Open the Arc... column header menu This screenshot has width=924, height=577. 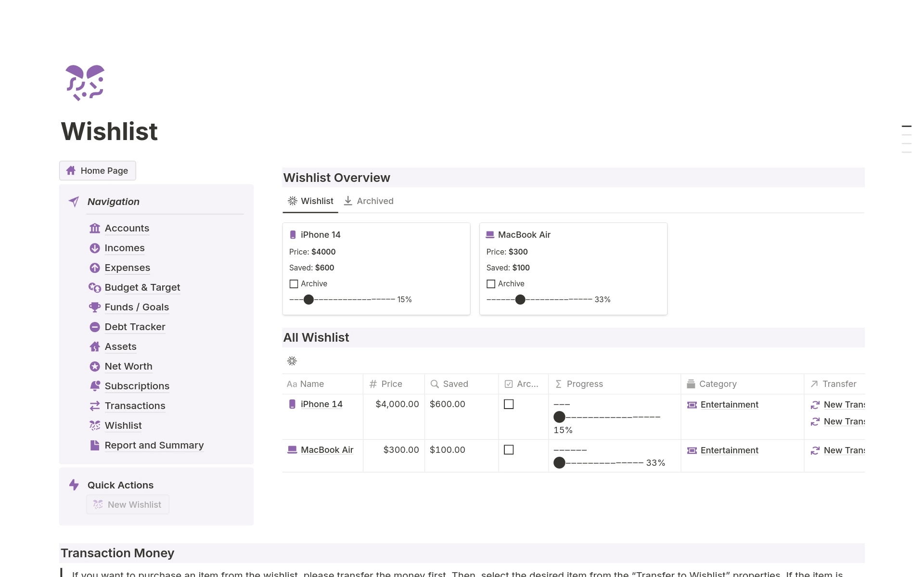pyautogui.click(x=524, y=384)
